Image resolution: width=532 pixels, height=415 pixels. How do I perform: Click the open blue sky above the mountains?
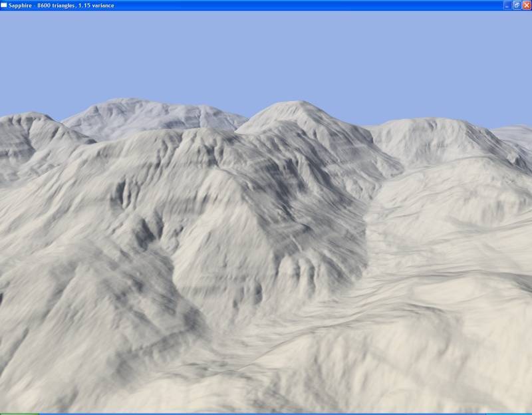coord(266,53)
